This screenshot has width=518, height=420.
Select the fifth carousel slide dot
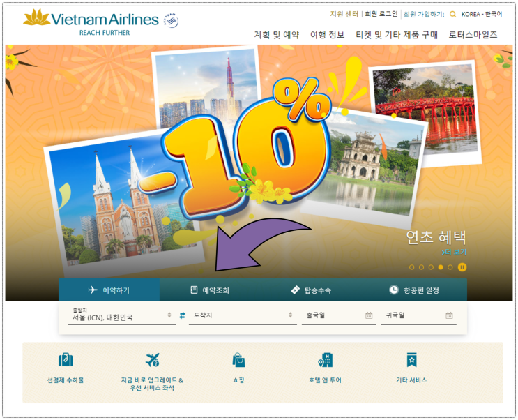(450, 267)
